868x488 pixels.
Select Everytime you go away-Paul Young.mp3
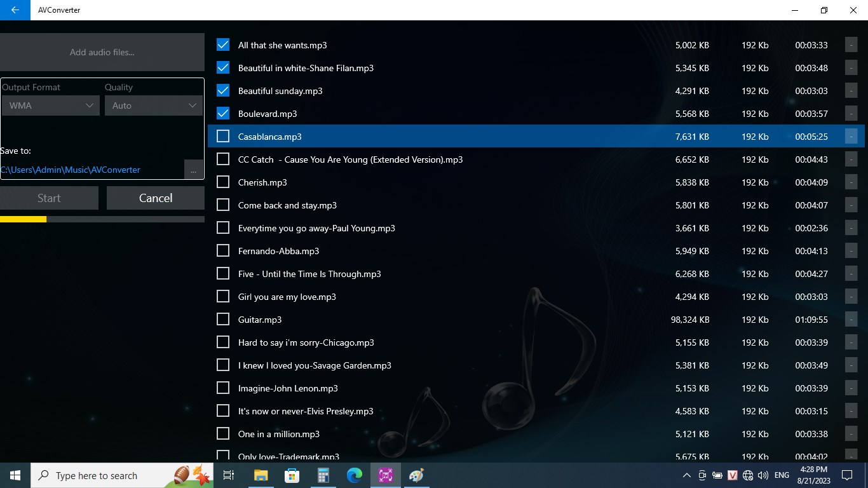tap(316, 228)
